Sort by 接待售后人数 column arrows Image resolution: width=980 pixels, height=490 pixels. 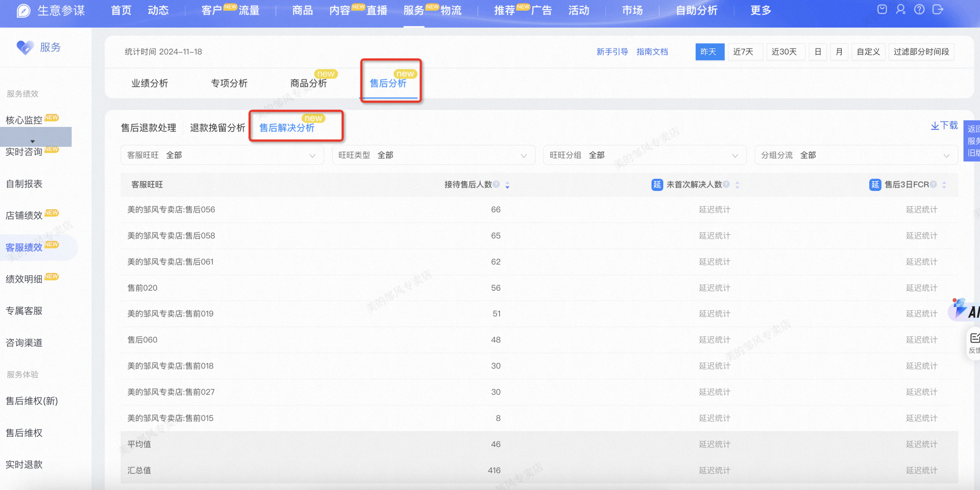point(507,185)
